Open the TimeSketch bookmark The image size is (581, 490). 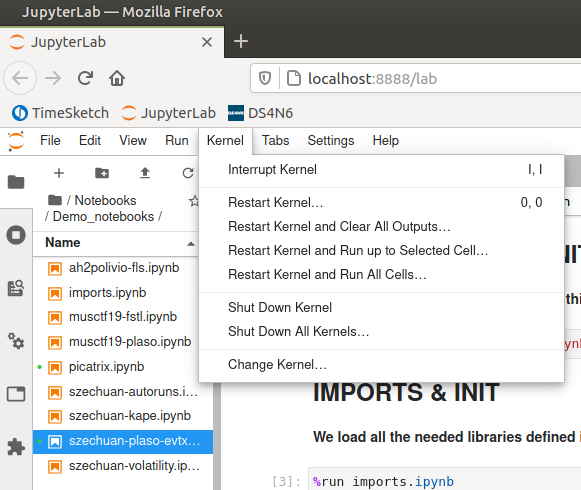(60, 113)
